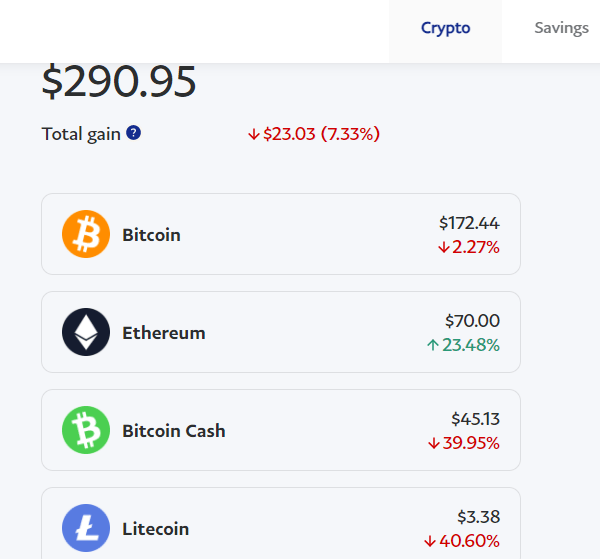Click the green Bitcoin Cash icon

tap(86, 430)
